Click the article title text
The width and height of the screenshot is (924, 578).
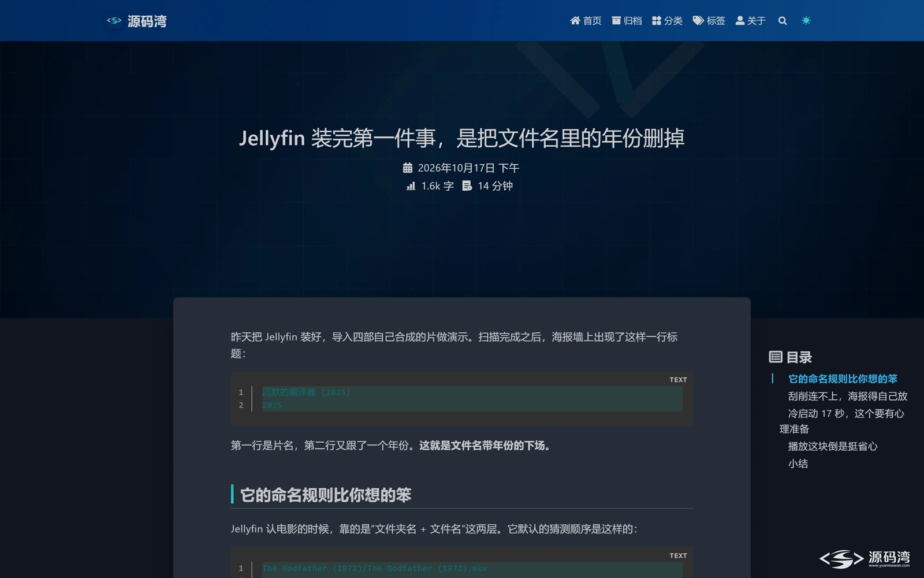point(462,138)
